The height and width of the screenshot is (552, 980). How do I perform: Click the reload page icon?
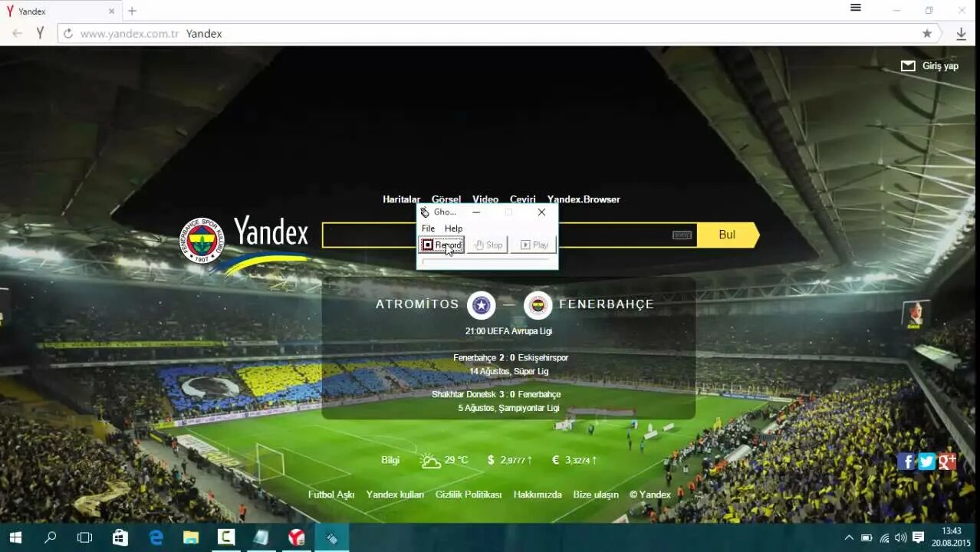[67, 34]
